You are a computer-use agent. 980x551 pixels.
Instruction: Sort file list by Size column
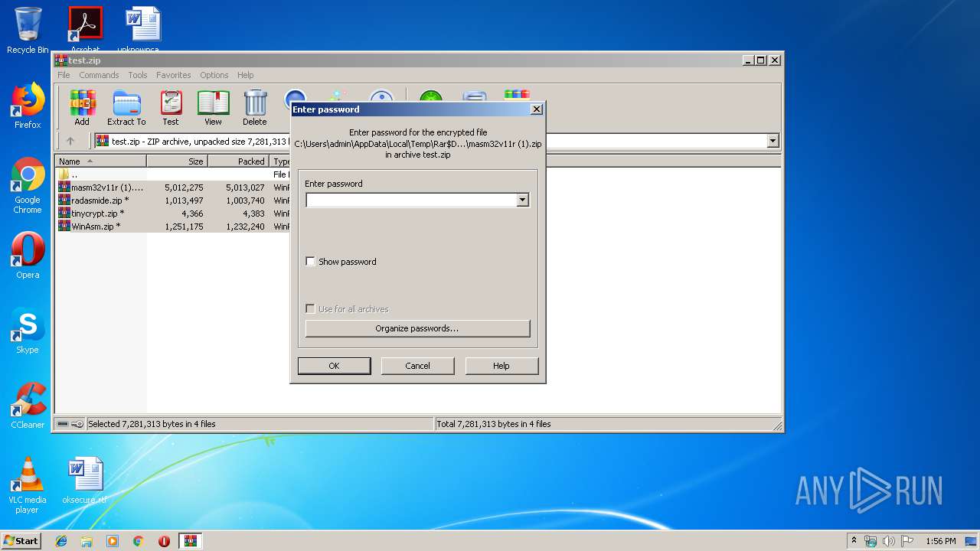(177, 161)
